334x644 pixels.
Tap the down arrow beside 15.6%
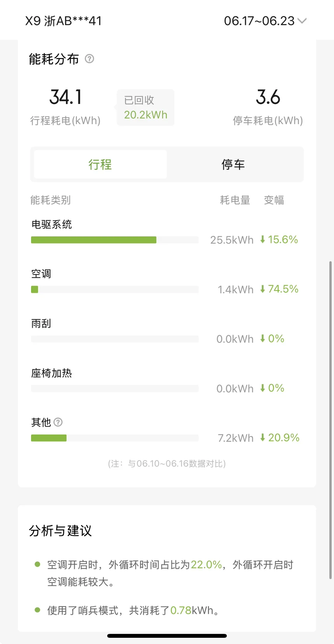click(x=263, y=239)
